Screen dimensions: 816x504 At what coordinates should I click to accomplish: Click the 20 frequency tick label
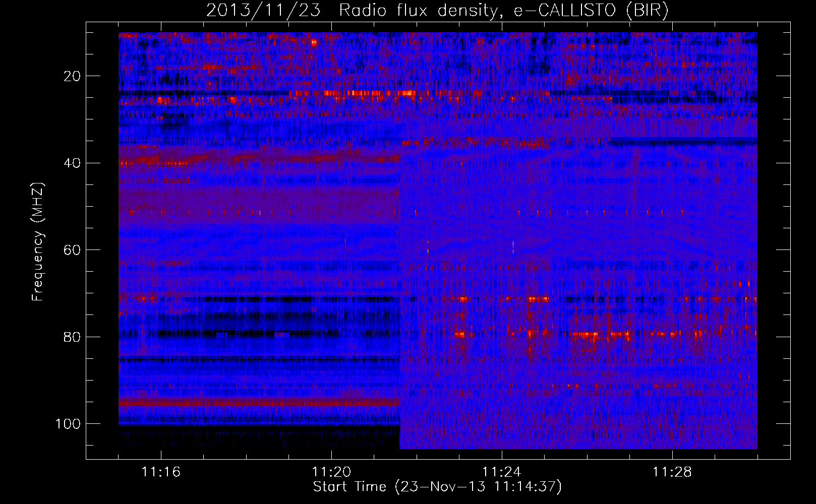(x=72, y=76)
